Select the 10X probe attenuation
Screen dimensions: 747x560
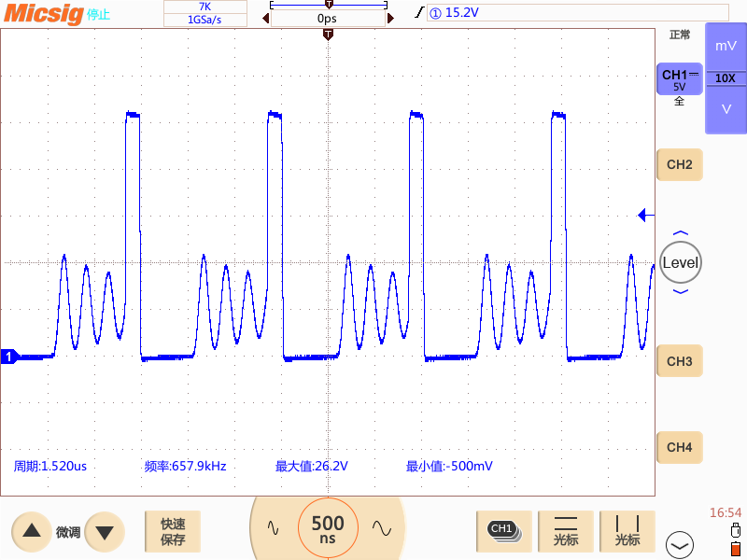(x=726, y=78)
